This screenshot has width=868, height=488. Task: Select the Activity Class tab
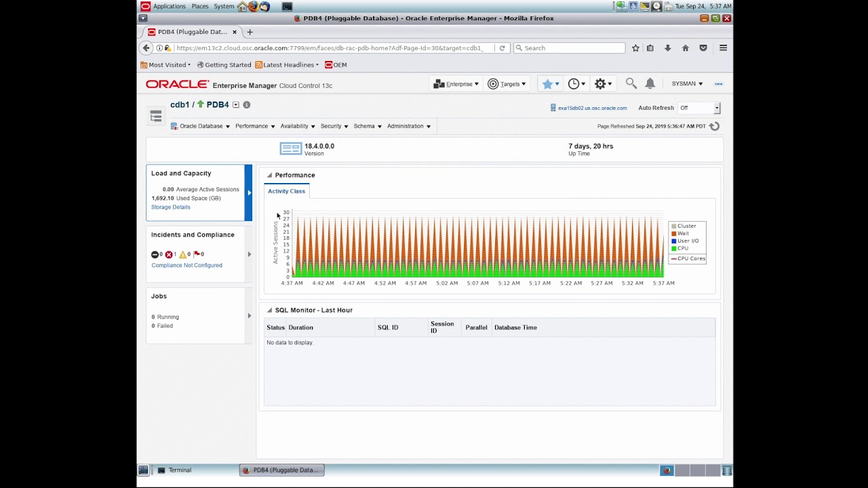pos(286,191)
